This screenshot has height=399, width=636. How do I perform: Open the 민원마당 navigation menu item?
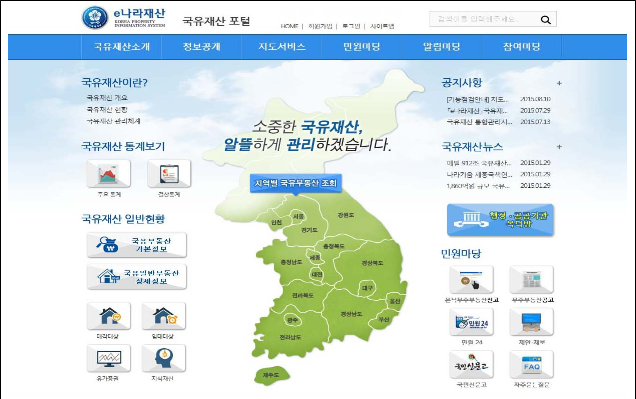(361, 47)
